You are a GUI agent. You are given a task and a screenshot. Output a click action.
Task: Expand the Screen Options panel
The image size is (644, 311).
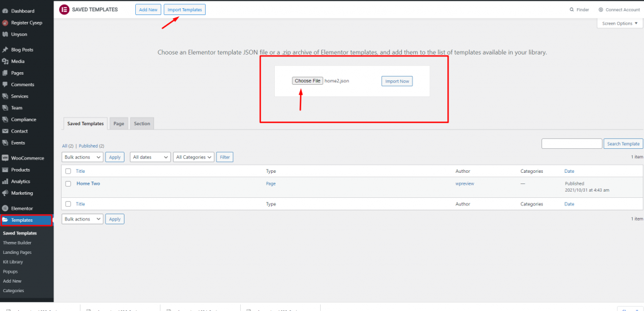click(619, 23)
